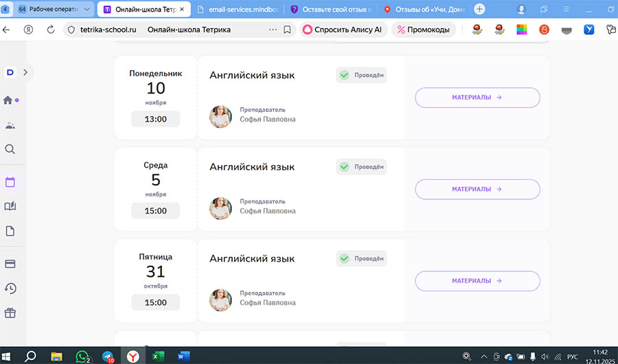Open the calendar schedule icon in sidebar
The height and width of the screenshot is (364, 618).
tap(10, 182)
